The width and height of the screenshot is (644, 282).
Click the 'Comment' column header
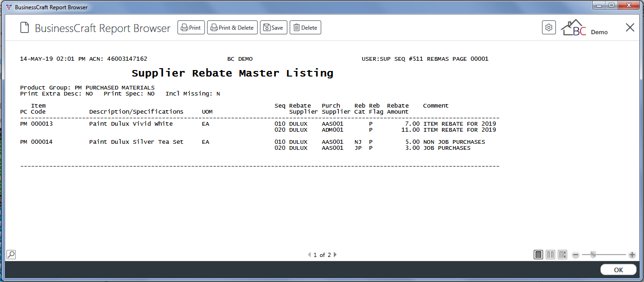[436, 106]
